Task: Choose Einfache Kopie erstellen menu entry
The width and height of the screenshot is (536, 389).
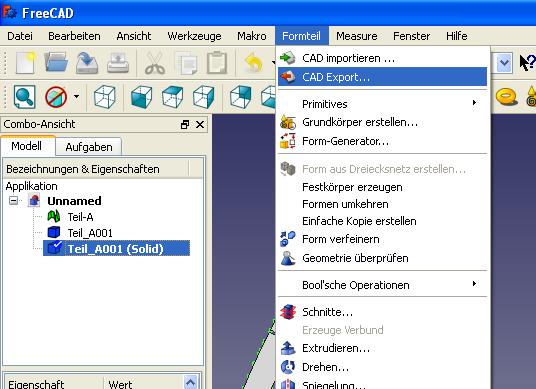Action: pos(383,221)
